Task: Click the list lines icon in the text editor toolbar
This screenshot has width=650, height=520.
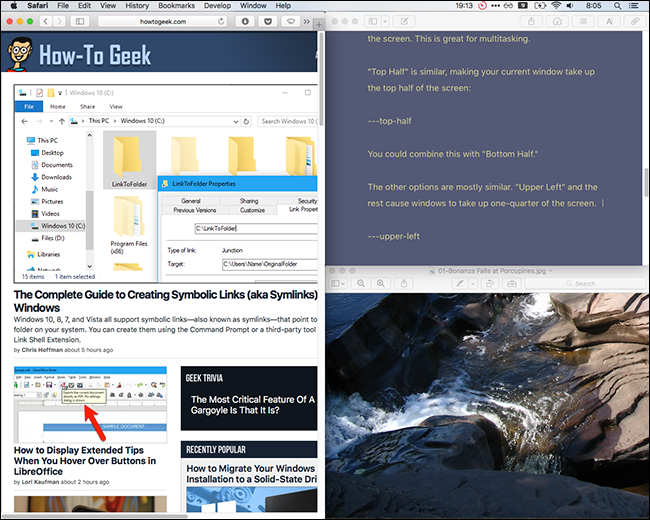Action: point(583,21)
